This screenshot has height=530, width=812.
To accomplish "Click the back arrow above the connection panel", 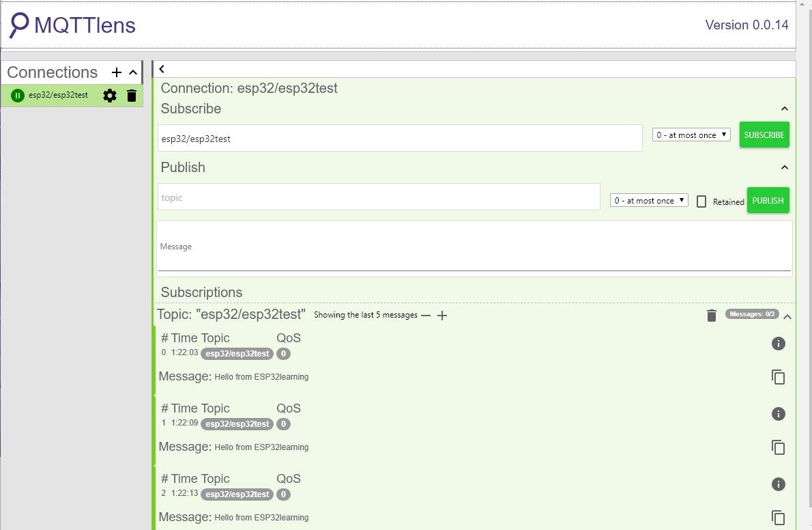I will (162, 69).
